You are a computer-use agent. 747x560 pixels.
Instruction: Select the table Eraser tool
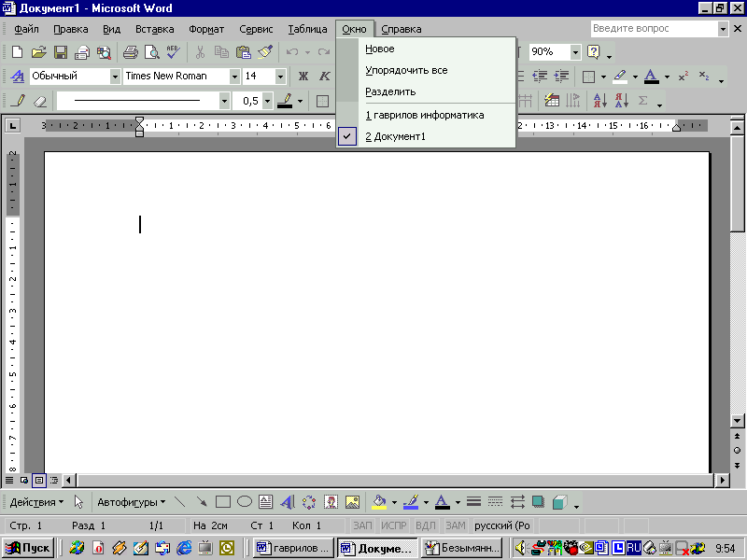[40, 101]
